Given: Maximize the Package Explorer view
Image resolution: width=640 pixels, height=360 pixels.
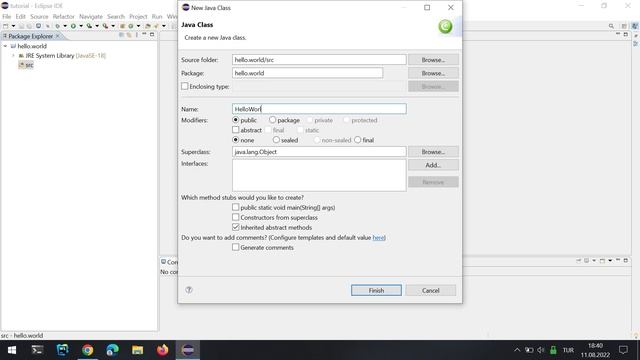Looking at the screenshot, I should tap(152, 35).
